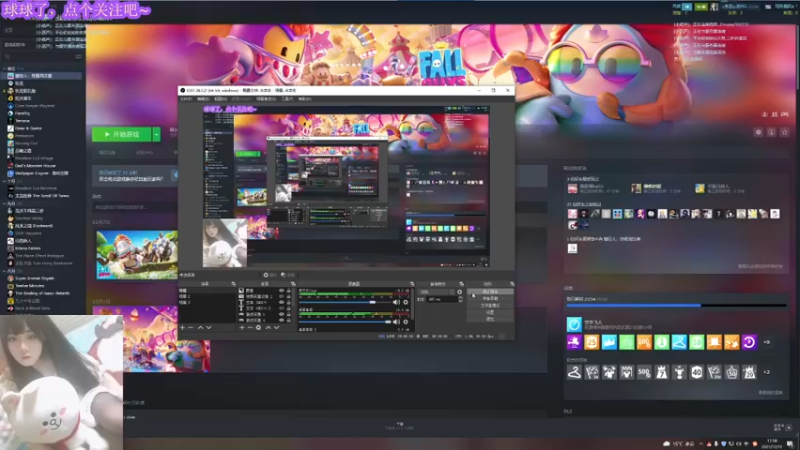Set first OBS mixer channel volume slider

coord(344,302)
